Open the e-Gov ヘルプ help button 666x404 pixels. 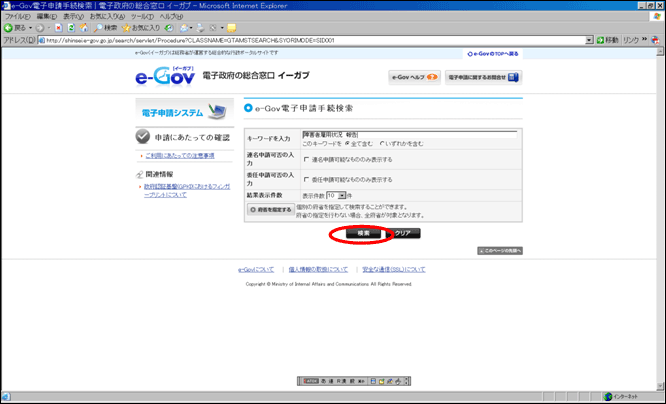pos(414,77)
